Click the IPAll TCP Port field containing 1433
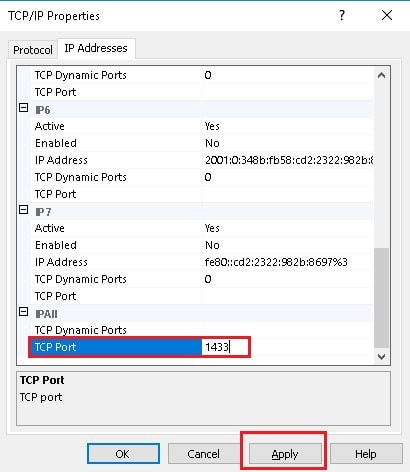 coord(225,347)
